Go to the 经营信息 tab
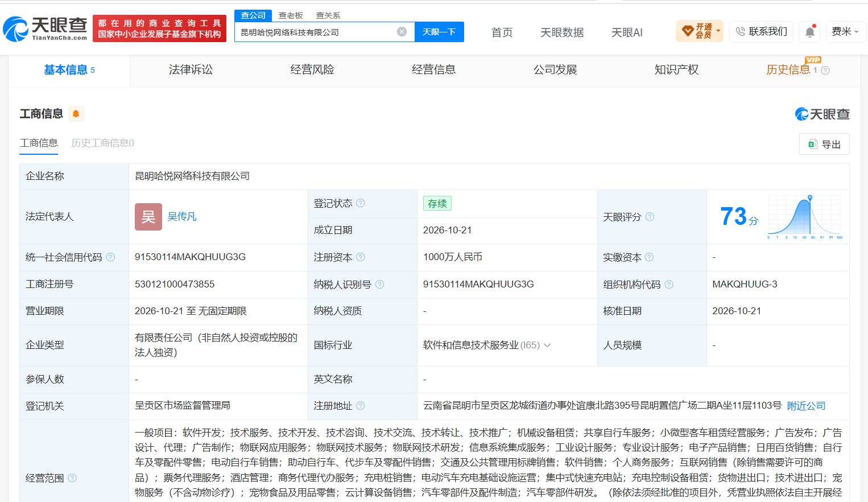Viewport: 868px width, 502px height. [433, 70]
